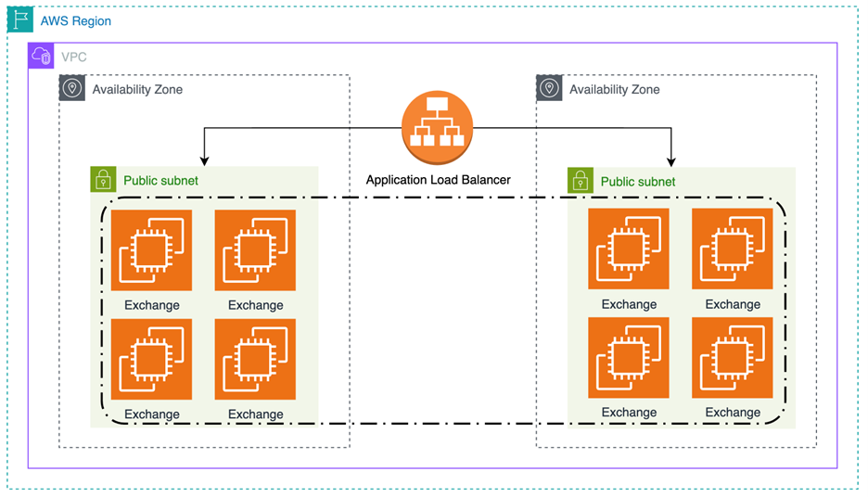Screen dimensions: 868x497
Task: Click the "VPC" text label
Action: coord(74,57)
